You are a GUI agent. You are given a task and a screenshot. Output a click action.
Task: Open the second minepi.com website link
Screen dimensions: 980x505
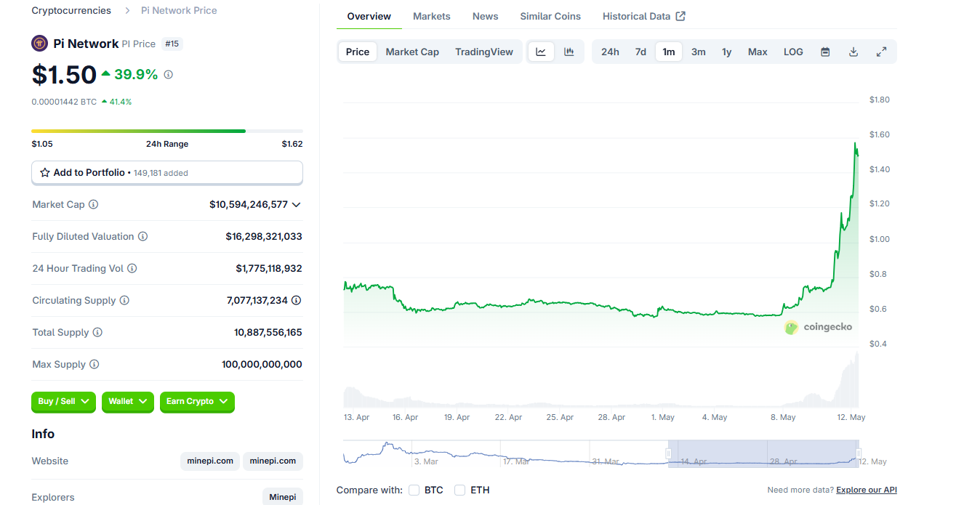[273, 461]
